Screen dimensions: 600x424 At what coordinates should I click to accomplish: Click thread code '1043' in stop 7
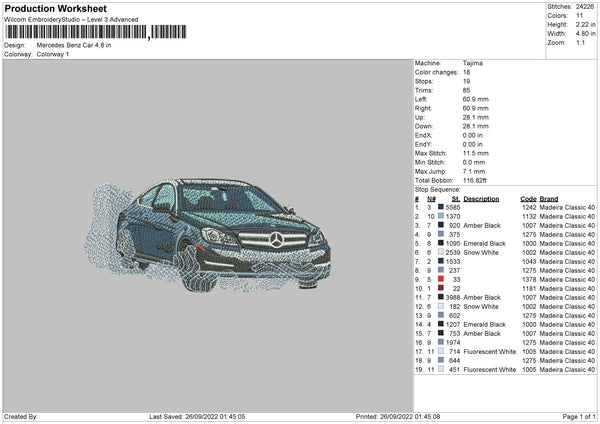pos(529,261)
